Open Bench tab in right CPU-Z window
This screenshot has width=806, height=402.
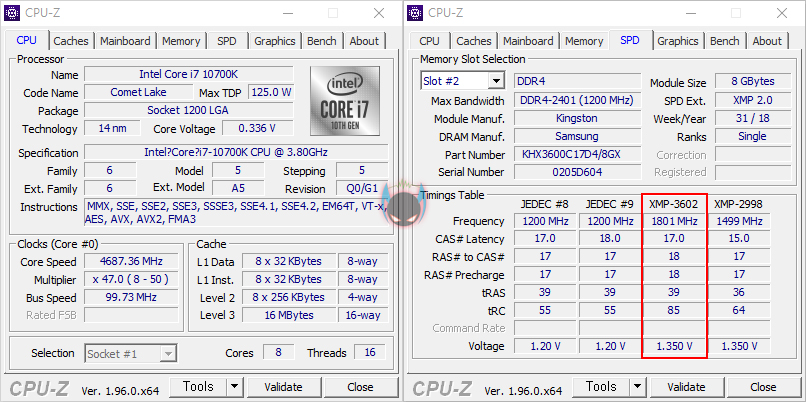pyautogui.click(x=725, y=41)
